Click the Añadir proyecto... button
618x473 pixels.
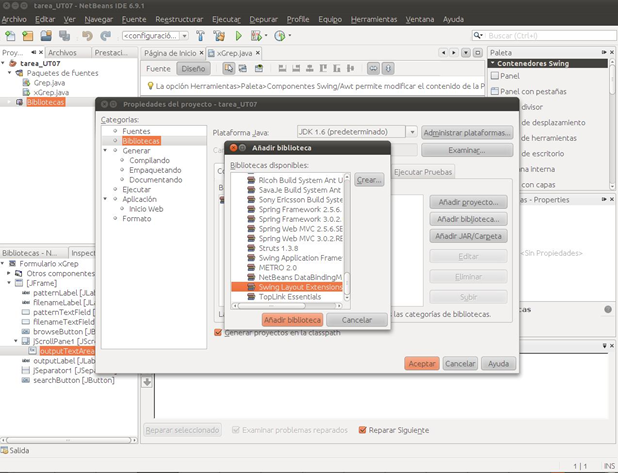[468, 202]
